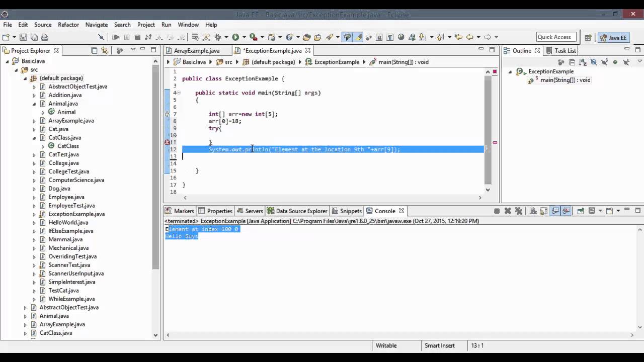Expand the AbstractObjectTest.java tree node
This screenshot has width=644, height=362.
click(x=34, y=87)
